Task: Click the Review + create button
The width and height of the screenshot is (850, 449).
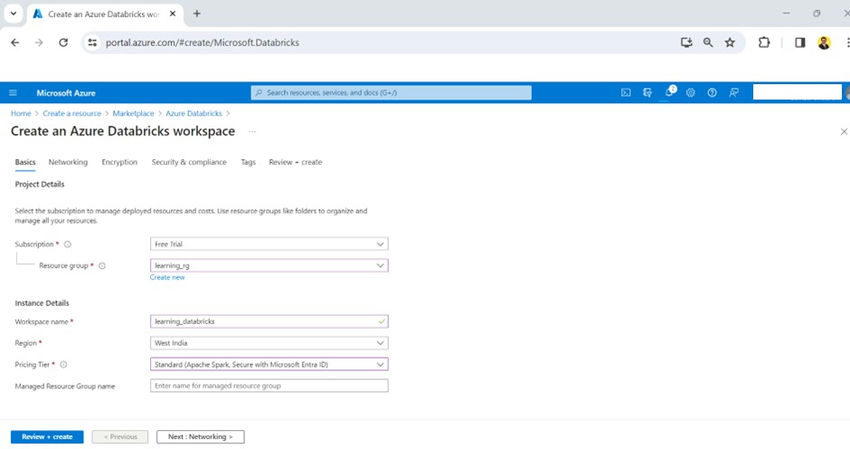Action: pos(47,437)
